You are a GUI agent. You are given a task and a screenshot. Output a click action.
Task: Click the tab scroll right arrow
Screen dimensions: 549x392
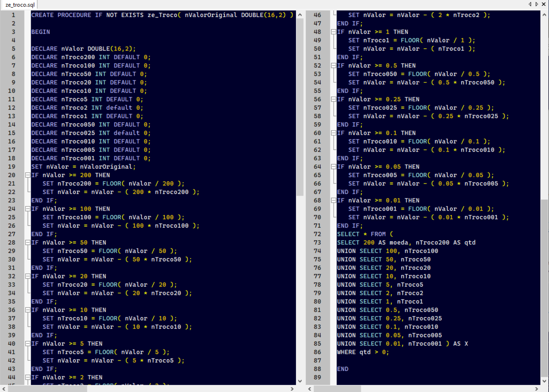pyautogui.click(x=537, y=4)
